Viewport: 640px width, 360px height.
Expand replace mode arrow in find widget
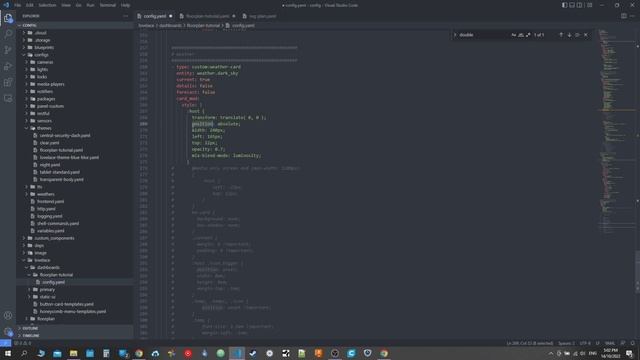coord(455,35)
